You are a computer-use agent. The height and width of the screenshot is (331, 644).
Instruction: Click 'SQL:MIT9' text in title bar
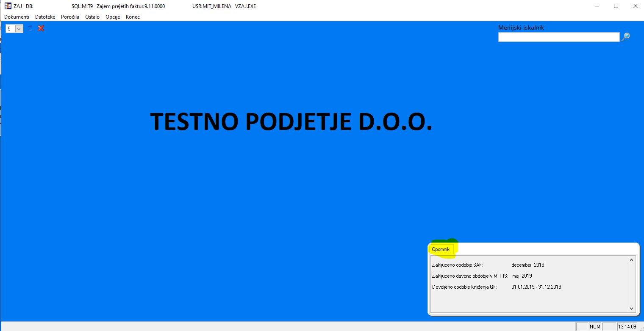pos(82,6)
